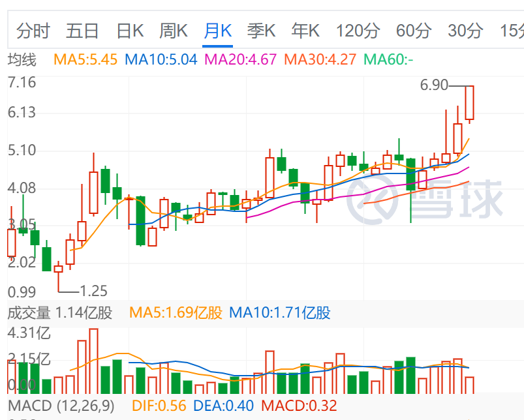Select the 60分 tab
Screen dimensions: 524x420
tap(414, 31)
